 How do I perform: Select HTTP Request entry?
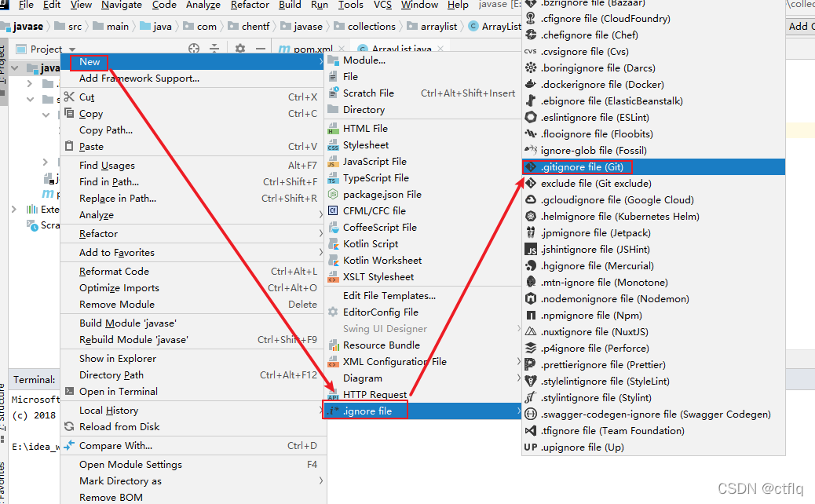pyautogui.click(x=423, y=394)
